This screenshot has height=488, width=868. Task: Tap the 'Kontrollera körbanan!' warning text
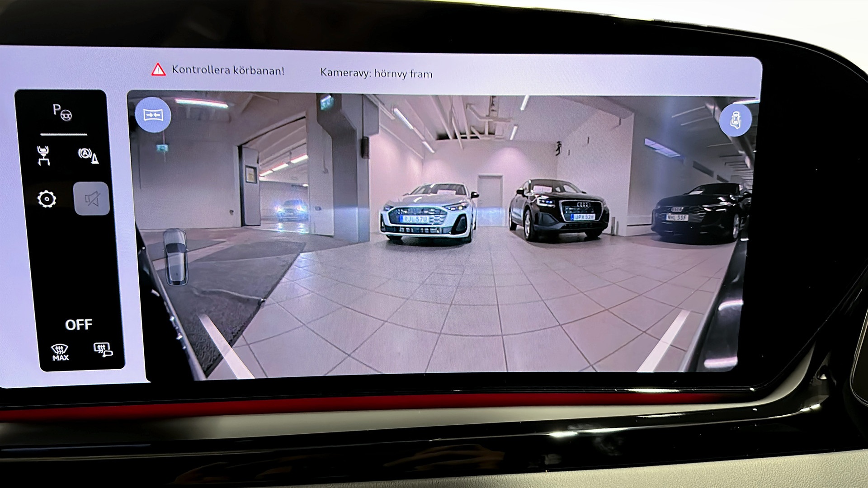coord(228,70)
